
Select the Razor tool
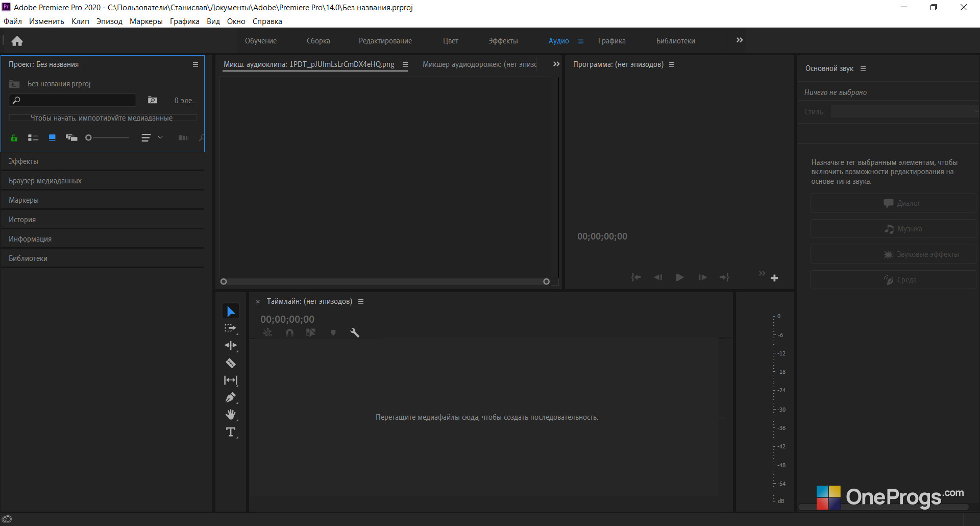tap(231, 363)
